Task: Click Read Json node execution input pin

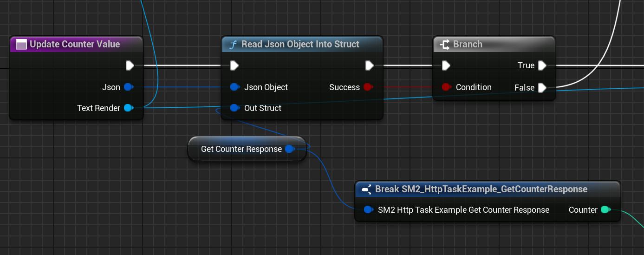Action: pyautogui.click(x=234, y=65)
